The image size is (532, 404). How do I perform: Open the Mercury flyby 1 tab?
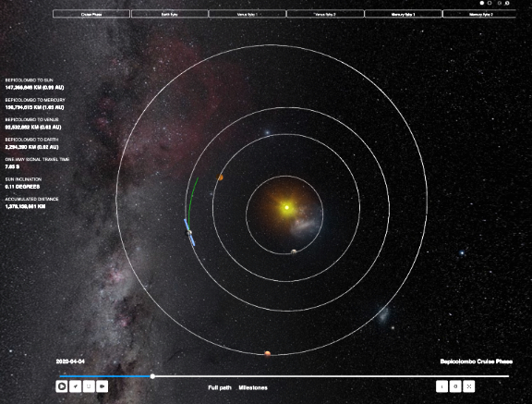click(403, 14)
